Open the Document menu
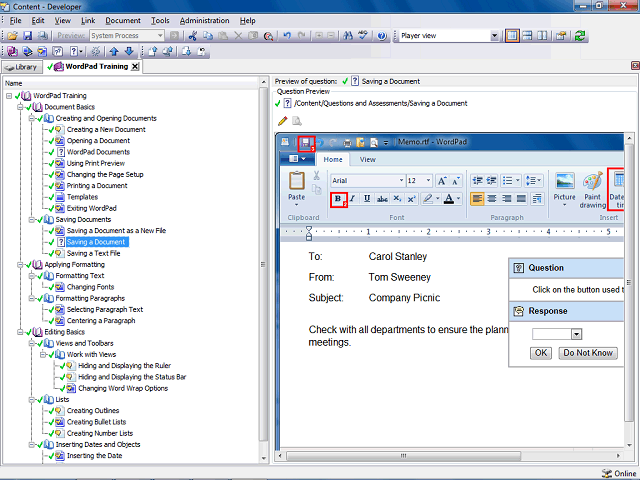This screenshot has width=640, height=480. pyautogui.click(x=123, y=20)
